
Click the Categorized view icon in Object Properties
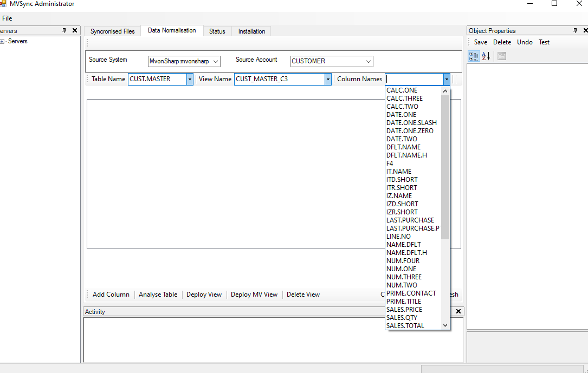point(474,56)
